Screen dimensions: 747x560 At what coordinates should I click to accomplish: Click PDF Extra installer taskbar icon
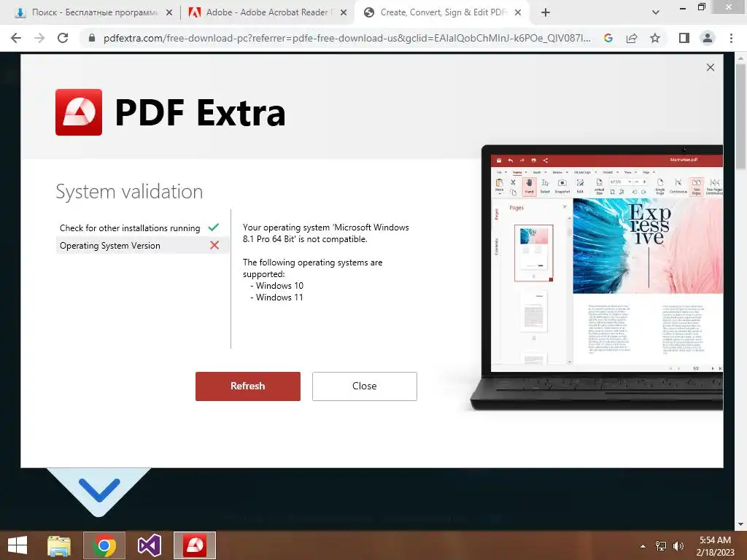tap(194, 545)
